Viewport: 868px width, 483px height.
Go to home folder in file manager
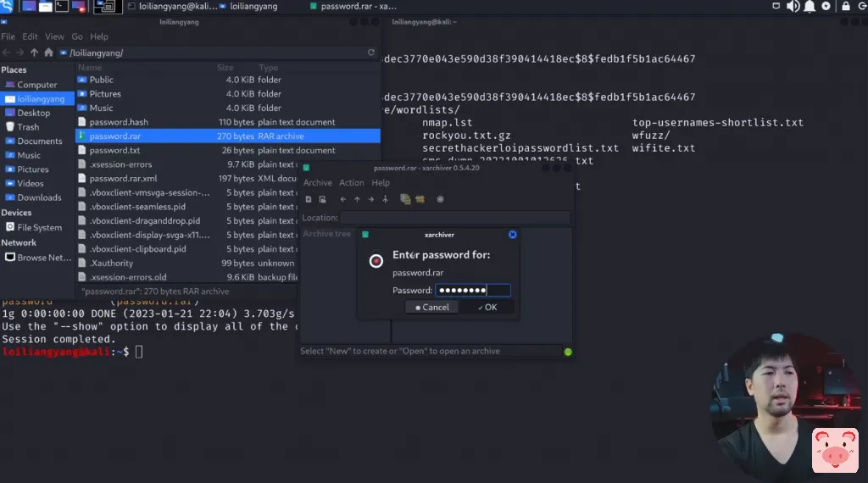pos(48,53)
